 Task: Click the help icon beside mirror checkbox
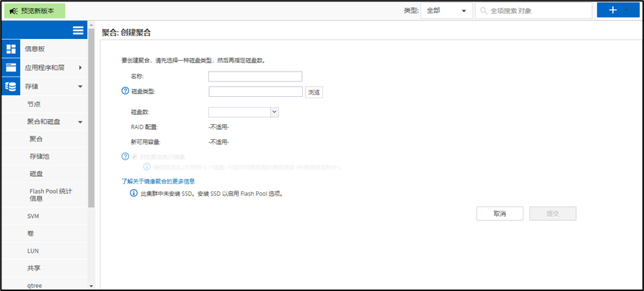[x=125, y=157]
